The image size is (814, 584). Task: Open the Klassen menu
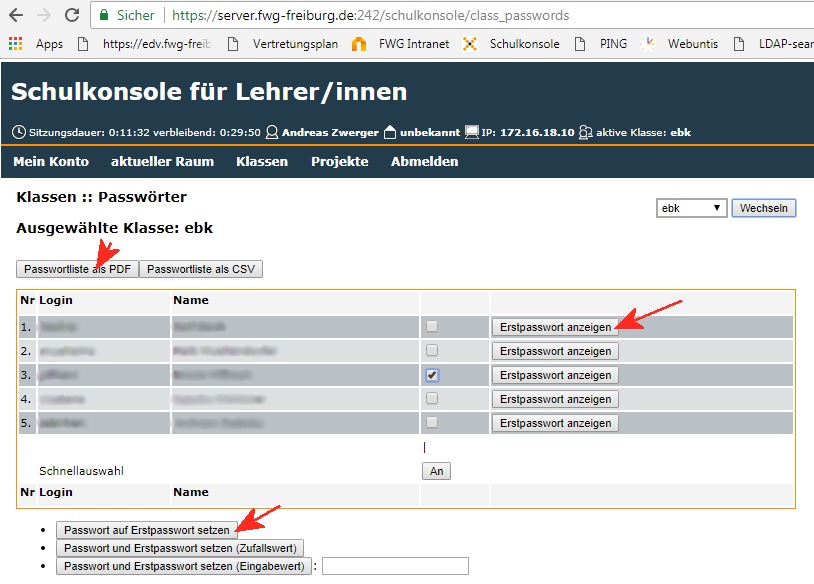(x=262, y=162)
